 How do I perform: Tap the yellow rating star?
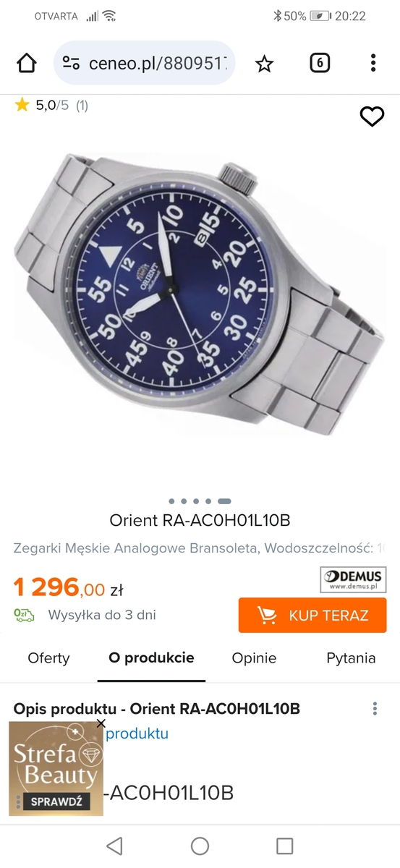coord(22,106)
